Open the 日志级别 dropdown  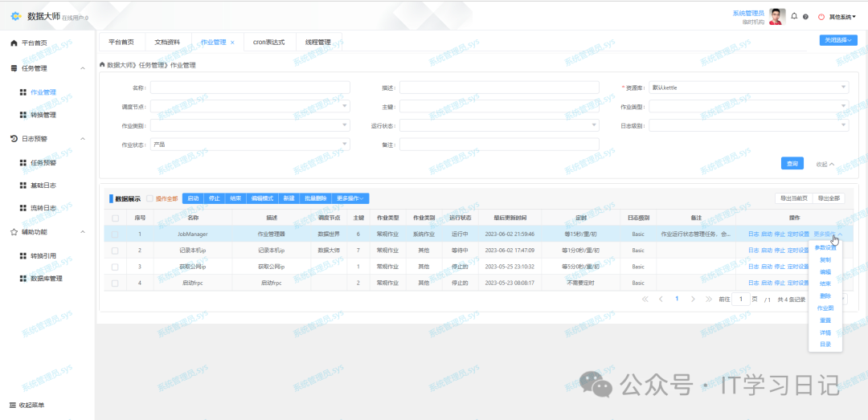click(x=748, y=125)
